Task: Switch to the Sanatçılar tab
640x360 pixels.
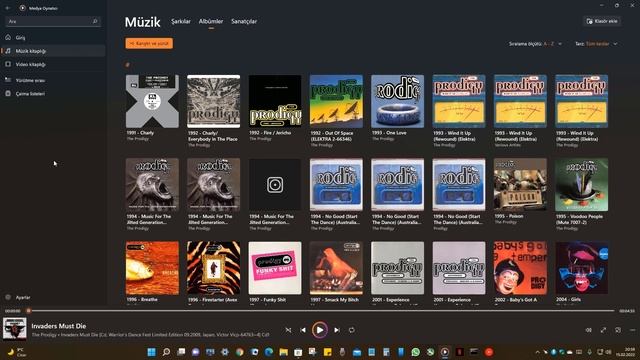Action: pyautogui.click(x=244, y=22)
